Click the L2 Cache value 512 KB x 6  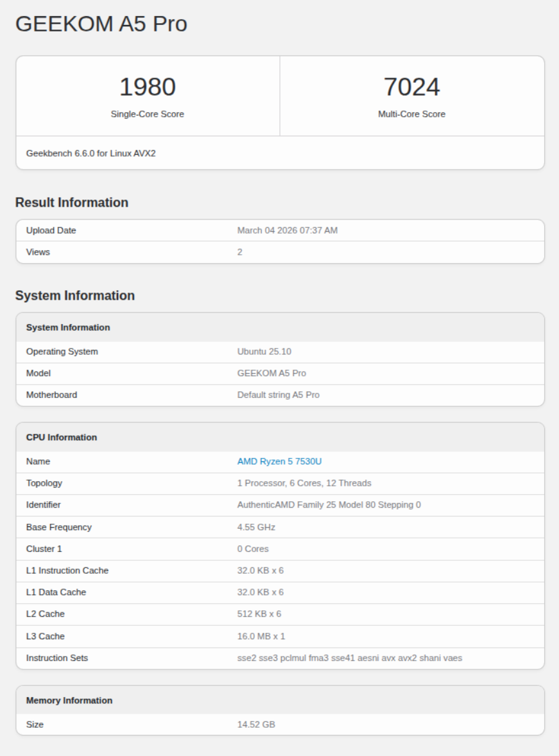coord(259,614)
